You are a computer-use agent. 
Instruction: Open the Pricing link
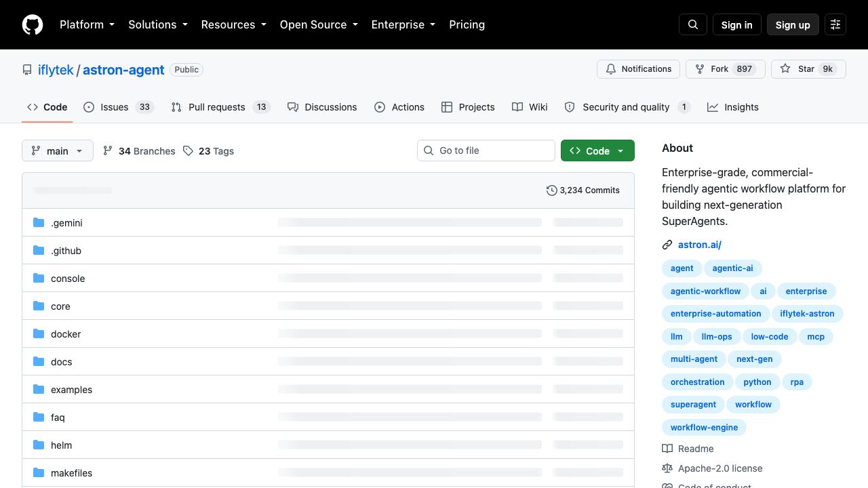[467, 24]
